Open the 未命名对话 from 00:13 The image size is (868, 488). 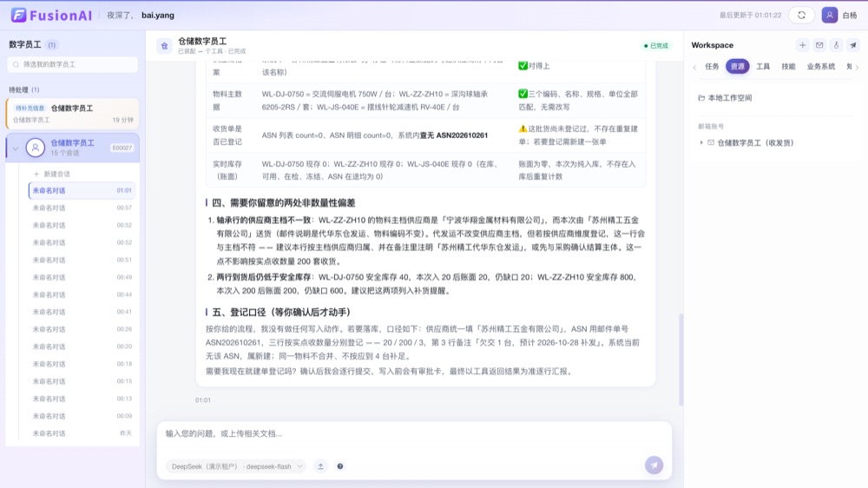coord(82,399)
